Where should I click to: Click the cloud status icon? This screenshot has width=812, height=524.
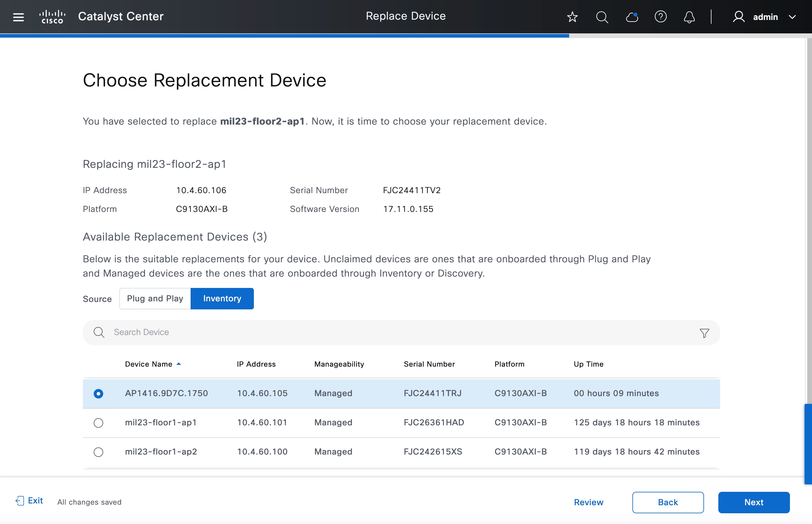632,17
